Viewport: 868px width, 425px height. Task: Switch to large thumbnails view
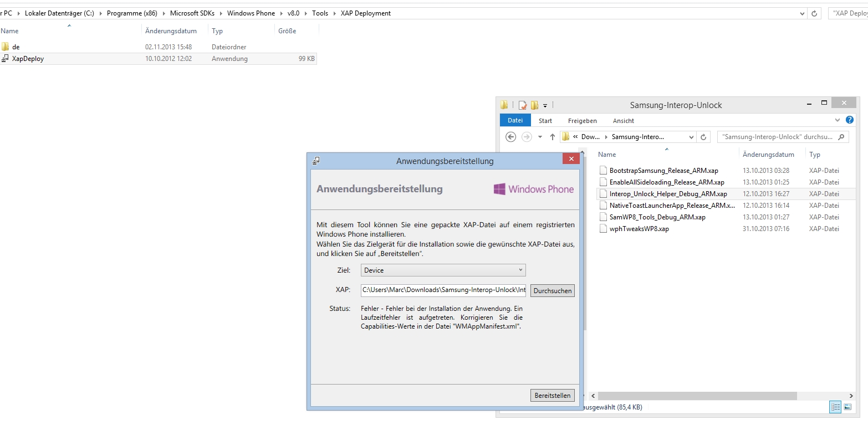[847, 407]
